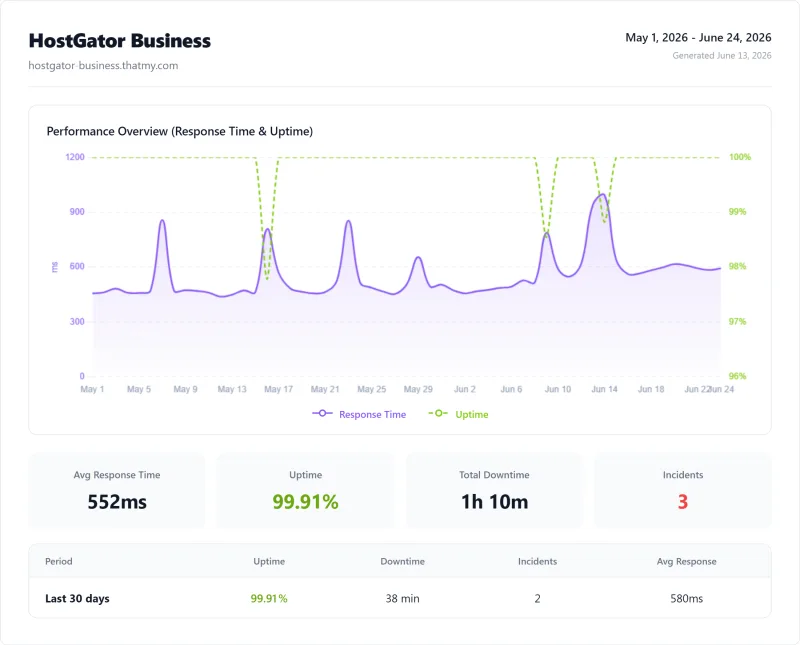Click the Jun 14 x-axis label
Image resolution: width=800 pixels, height=645 pixels.
pyautogui.click(x=604, y=389)
